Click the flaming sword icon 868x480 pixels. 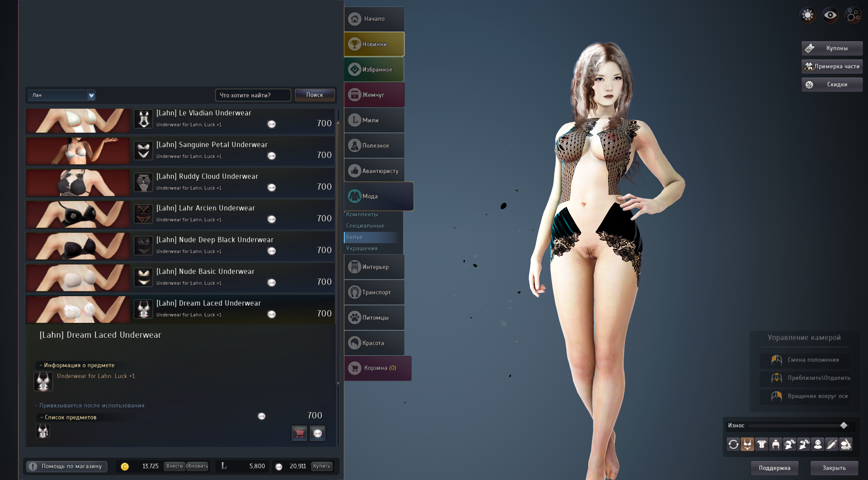coord(832,444)
